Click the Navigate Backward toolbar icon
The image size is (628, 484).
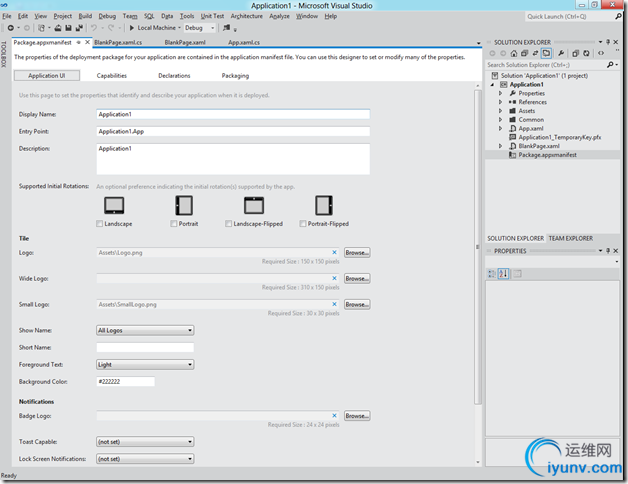pos(9,28)
